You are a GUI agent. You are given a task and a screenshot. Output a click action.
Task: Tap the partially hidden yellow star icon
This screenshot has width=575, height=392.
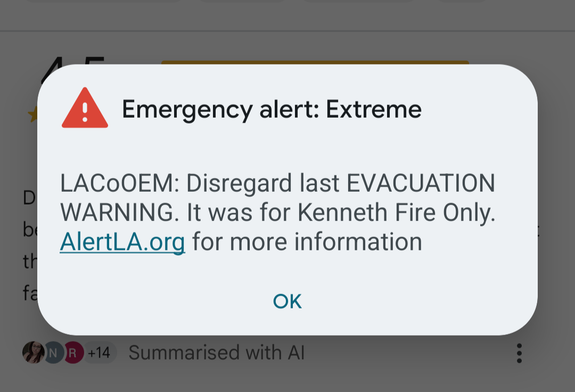pos(32,115)
